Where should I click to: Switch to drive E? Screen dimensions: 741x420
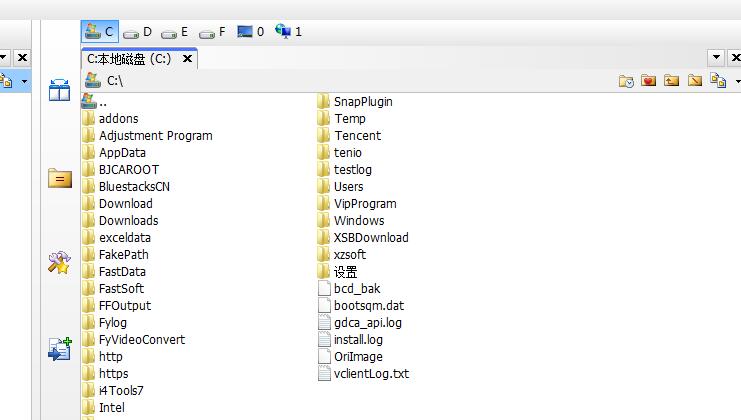click(x=175, y=32)
